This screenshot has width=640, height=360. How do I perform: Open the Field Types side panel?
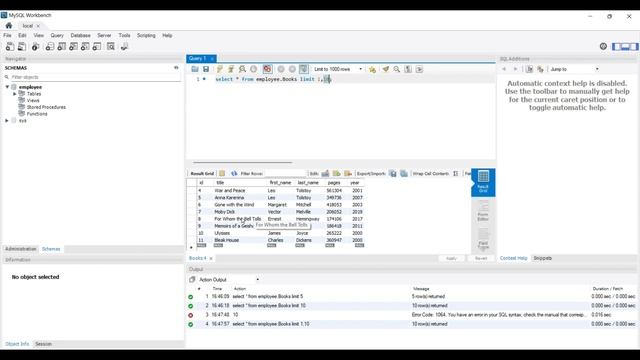(483, 239)
